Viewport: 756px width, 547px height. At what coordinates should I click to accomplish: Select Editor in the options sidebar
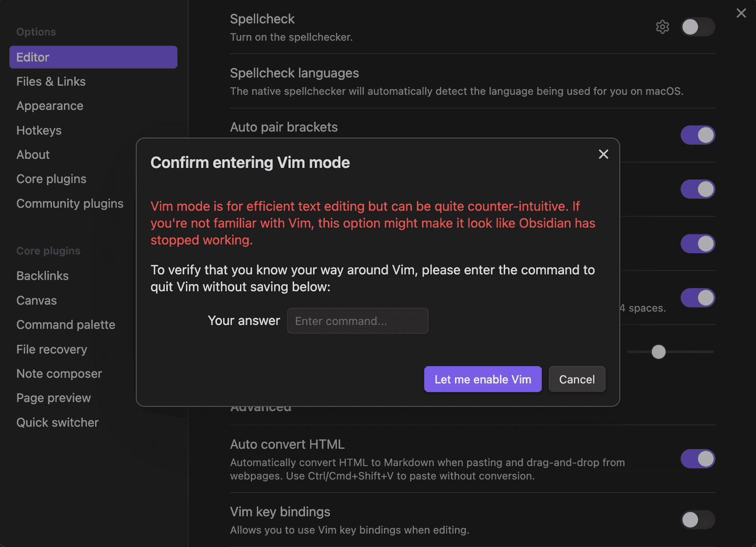(93, 57)
